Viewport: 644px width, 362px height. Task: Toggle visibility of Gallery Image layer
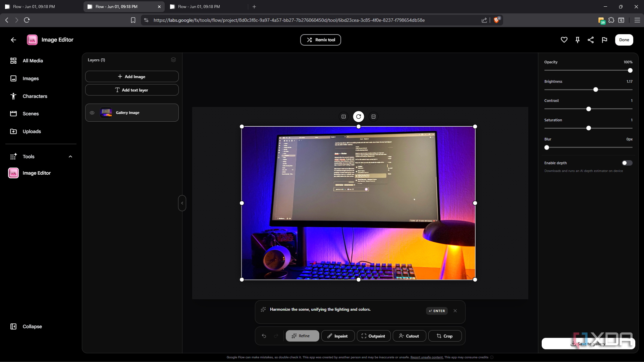[x=92, y=113]
